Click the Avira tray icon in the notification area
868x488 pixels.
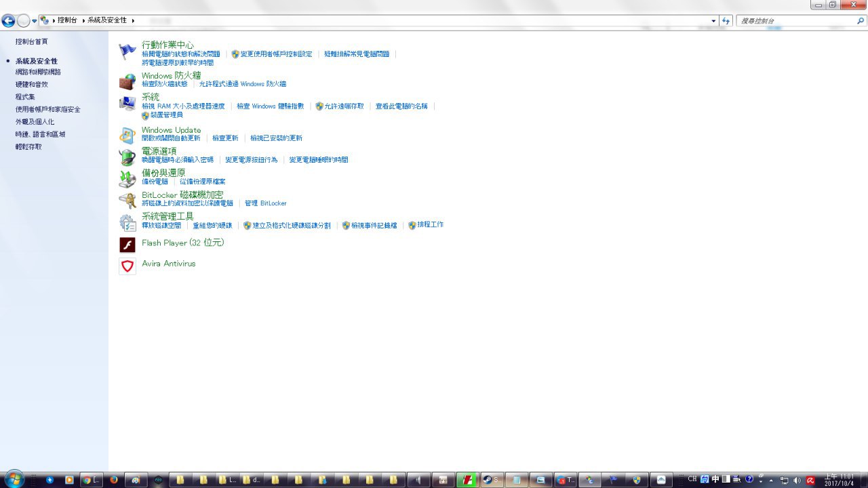[810, 480]
